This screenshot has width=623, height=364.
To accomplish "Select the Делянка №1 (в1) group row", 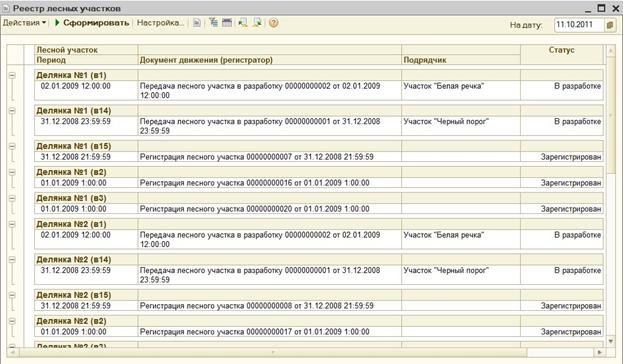I will (319, 75).
